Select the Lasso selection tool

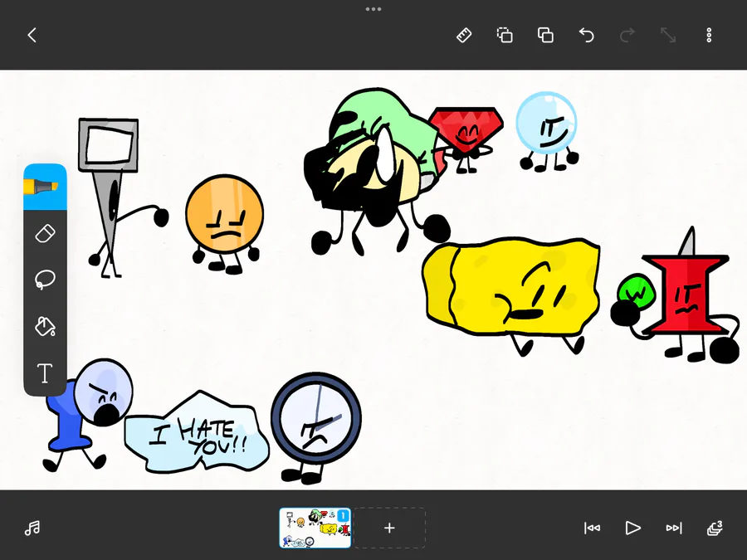(45, 280)
